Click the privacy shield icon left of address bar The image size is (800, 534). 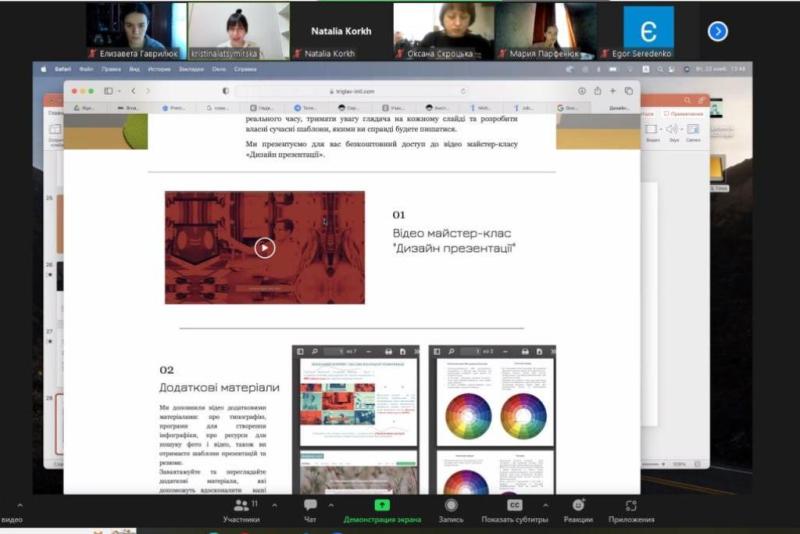[226, 91]
